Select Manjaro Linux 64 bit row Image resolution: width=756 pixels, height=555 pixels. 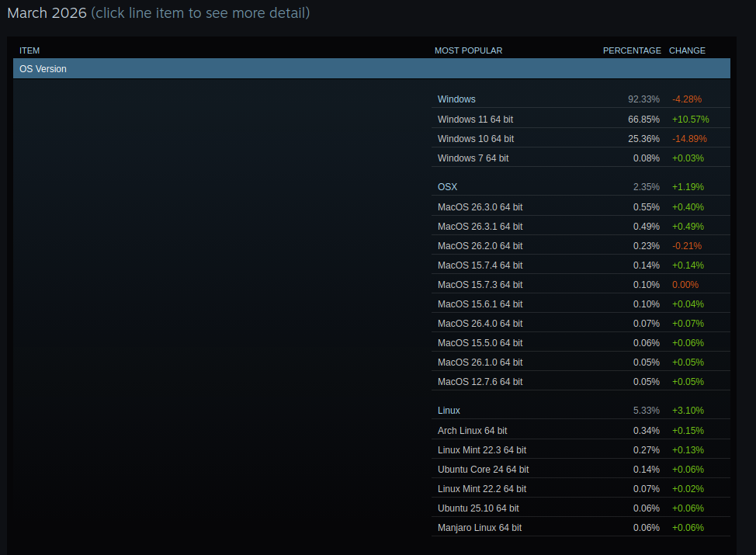point(581,528)
